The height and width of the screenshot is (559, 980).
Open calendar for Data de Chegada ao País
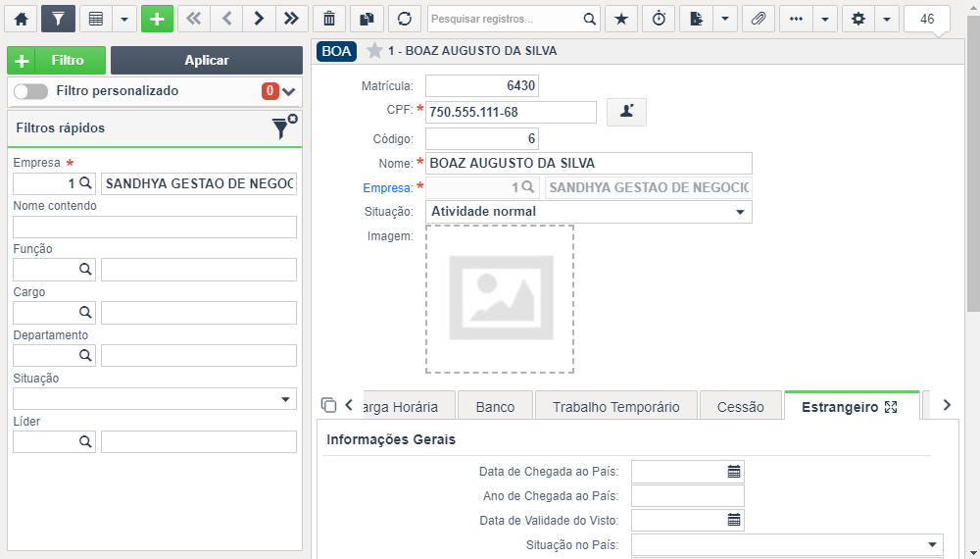pos(734,472)
